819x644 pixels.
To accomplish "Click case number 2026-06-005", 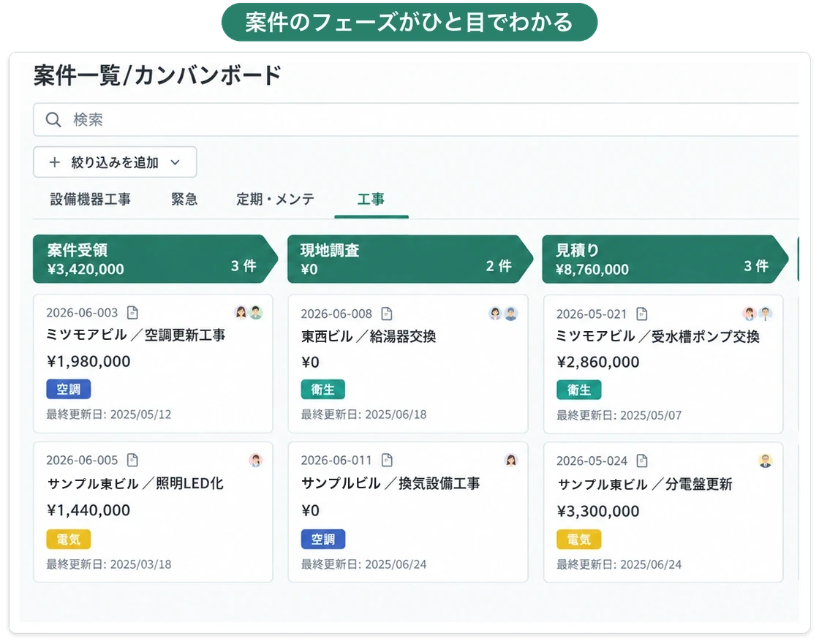I will click(x=82, y=460).
